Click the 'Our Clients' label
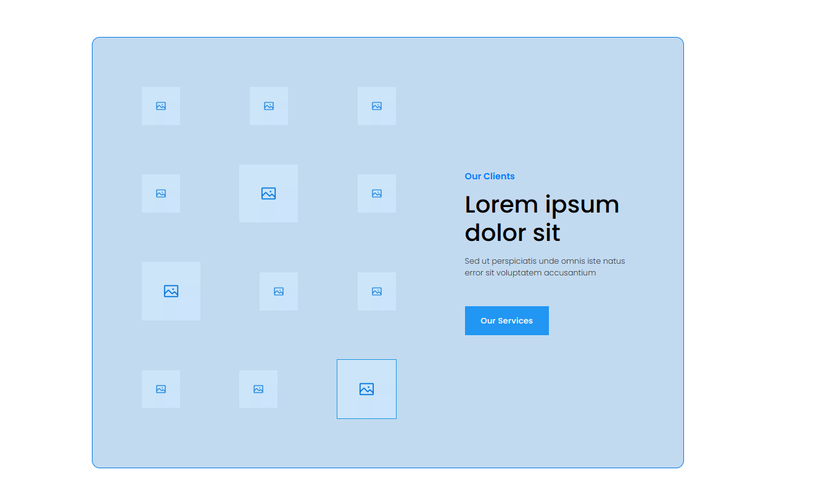Image resolution: width=840 pixels, height=504 pixels. [490, 176]
